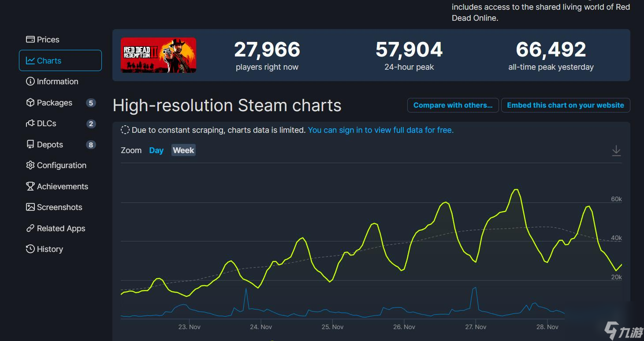This screenshot has height=341, width=644.
Task: Click the High-resolution Steam charts heading
Action: tap(227, 106)
